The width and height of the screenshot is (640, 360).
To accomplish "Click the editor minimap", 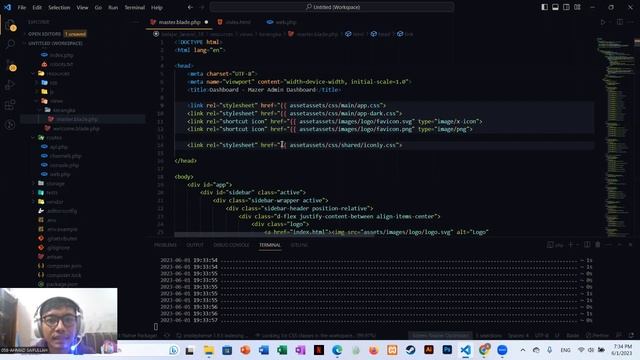I will (615, 137).
